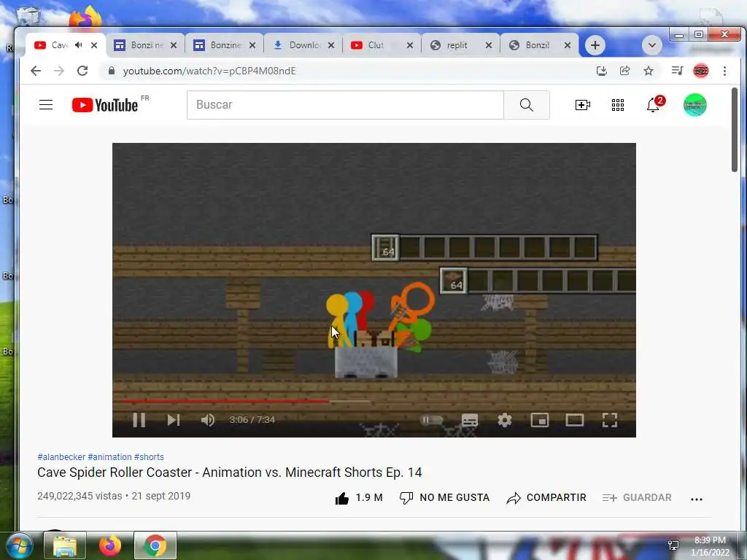Like the video with thumbs up
This screenshot has width=747, height=560.
[359, 497]
